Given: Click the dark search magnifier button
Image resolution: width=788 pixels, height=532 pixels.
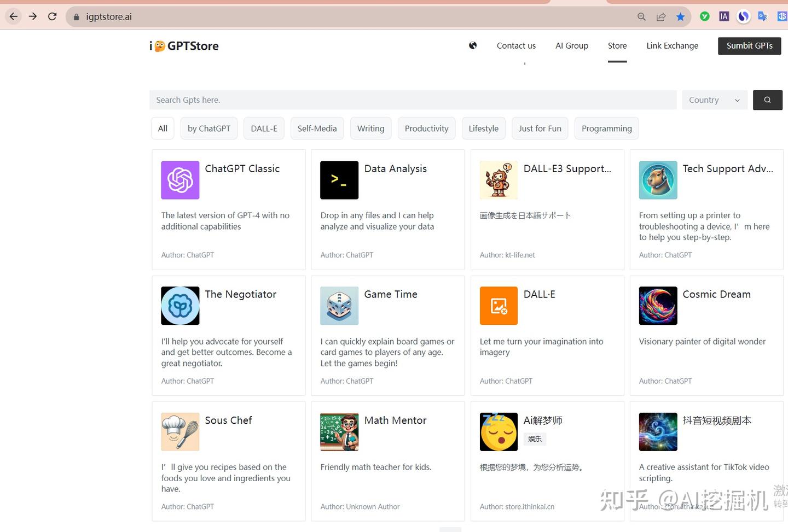Looking at the screenshot, I should pyautogui.click(x=767, y=100).
